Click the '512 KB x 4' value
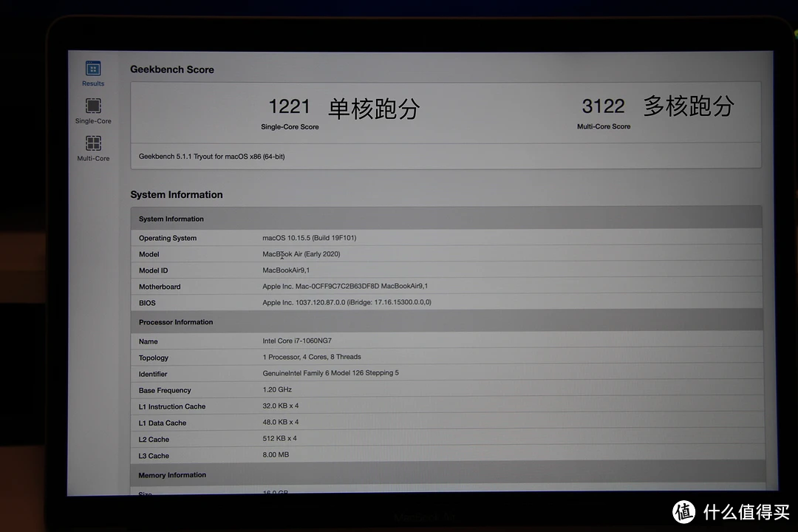Viewport: 798px width, 532px height. (279, 438)
